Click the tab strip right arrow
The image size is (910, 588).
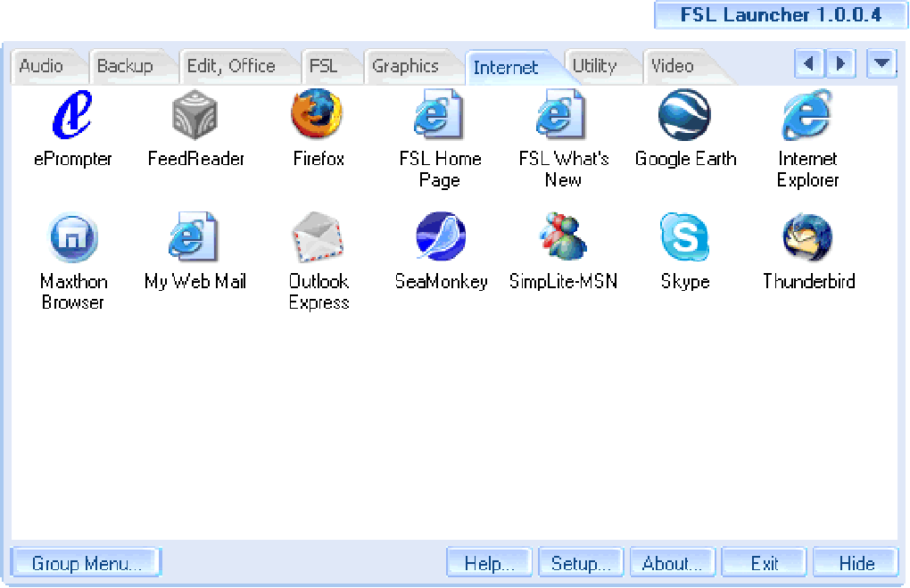pos(840,62)
